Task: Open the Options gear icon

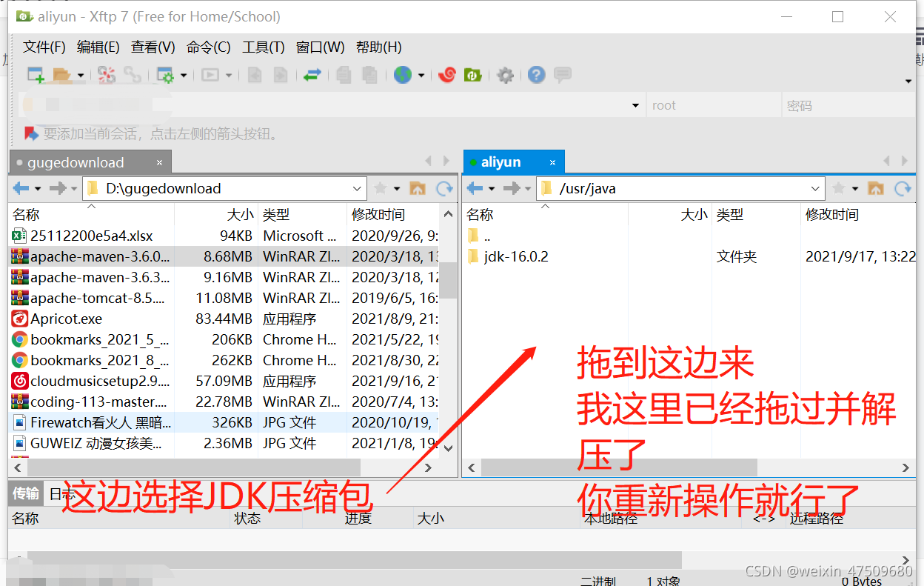Action: coord(505,75)
